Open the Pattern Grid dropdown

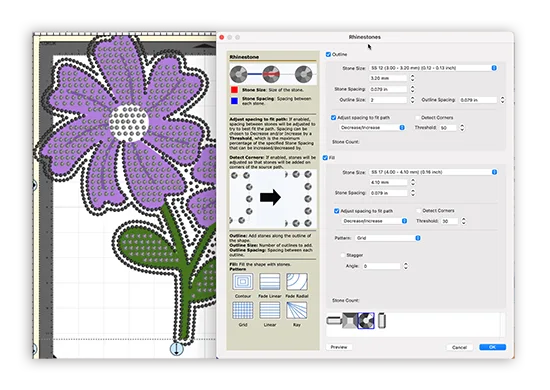coord(388,238)
